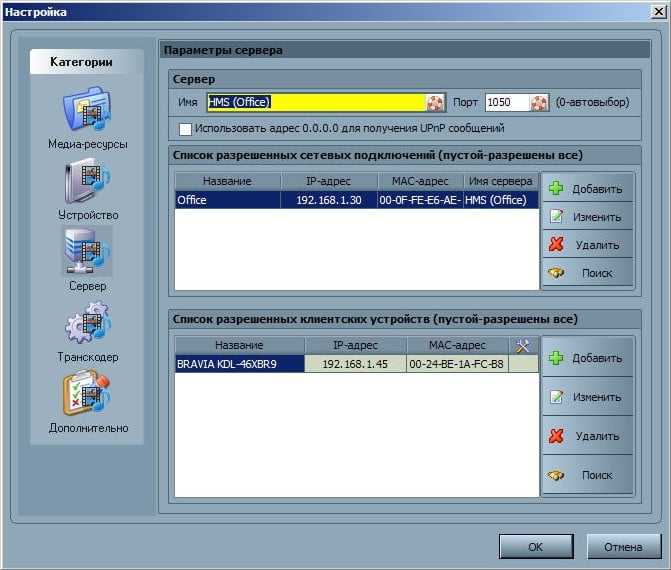Open the Медиа-ресурсы category
Image resolution: width=671 pixels, height=570 pixels.
[x=87, y=118]
